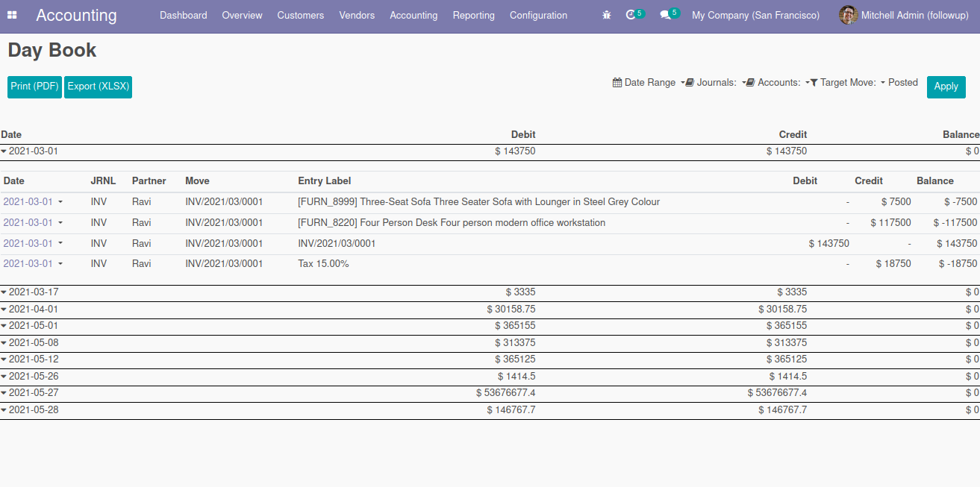Apply the selected report filters
This screenshot has width=980, height=487.
click(x=946, y=87)
